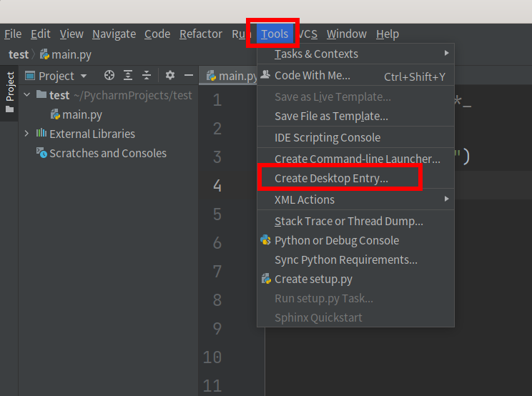Click the Python file icon on main.py tab

click(x=212, y=76)
